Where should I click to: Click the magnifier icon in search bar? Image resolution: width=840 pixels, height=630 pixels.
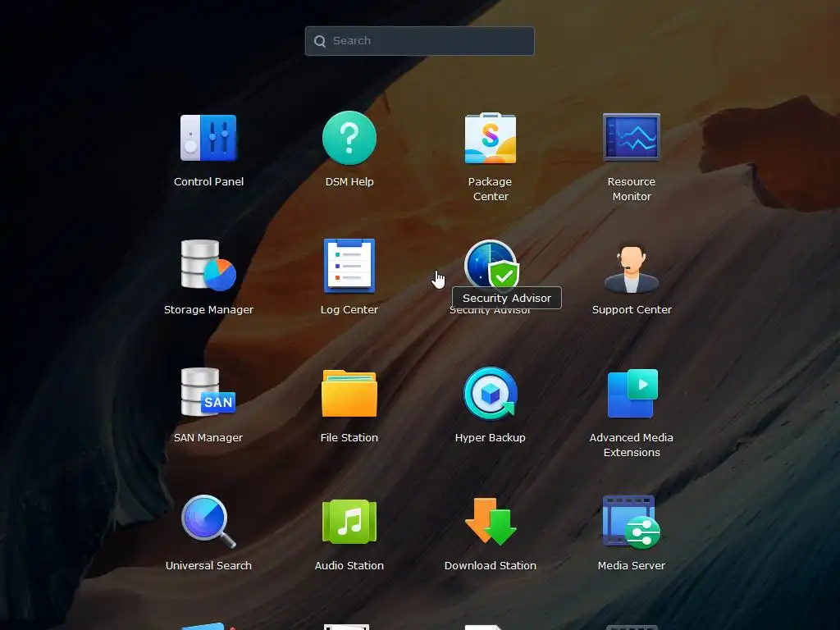(x=320, y=41)
